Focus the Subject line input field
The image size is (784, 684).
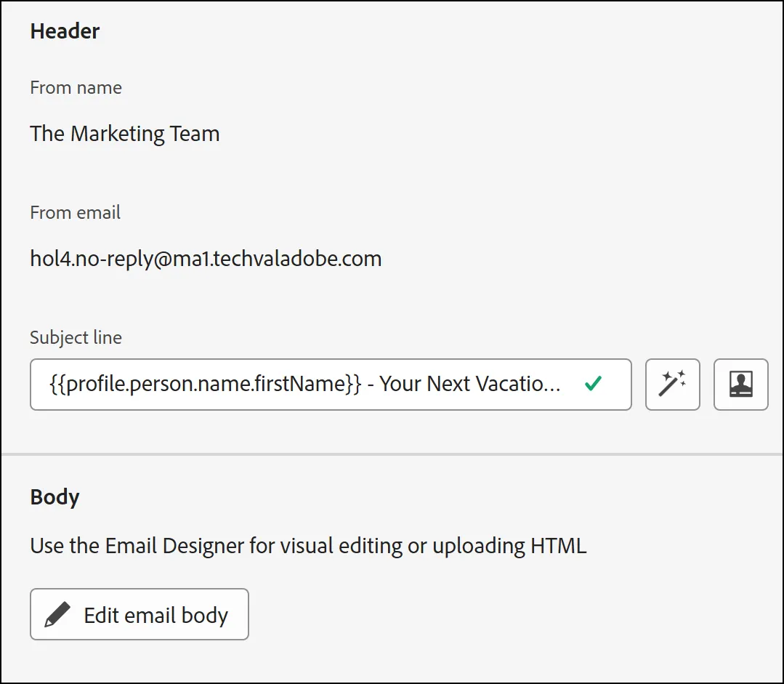tap(331, 385)
